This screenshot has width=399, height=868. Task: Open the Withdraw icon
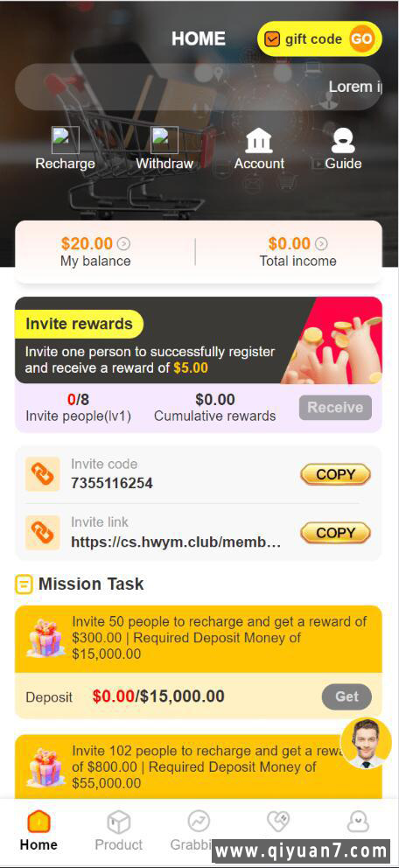point(164,140)
